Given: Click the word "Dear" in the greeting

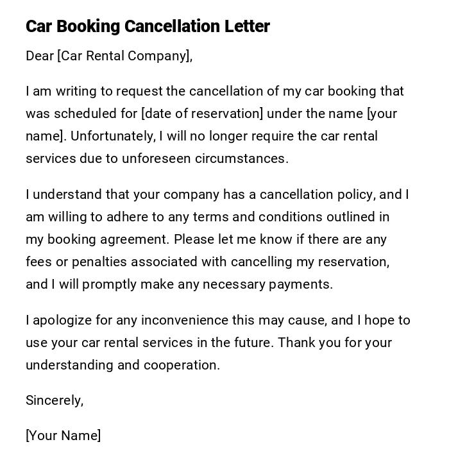Looking at the screenshot, I should (40, 56).
